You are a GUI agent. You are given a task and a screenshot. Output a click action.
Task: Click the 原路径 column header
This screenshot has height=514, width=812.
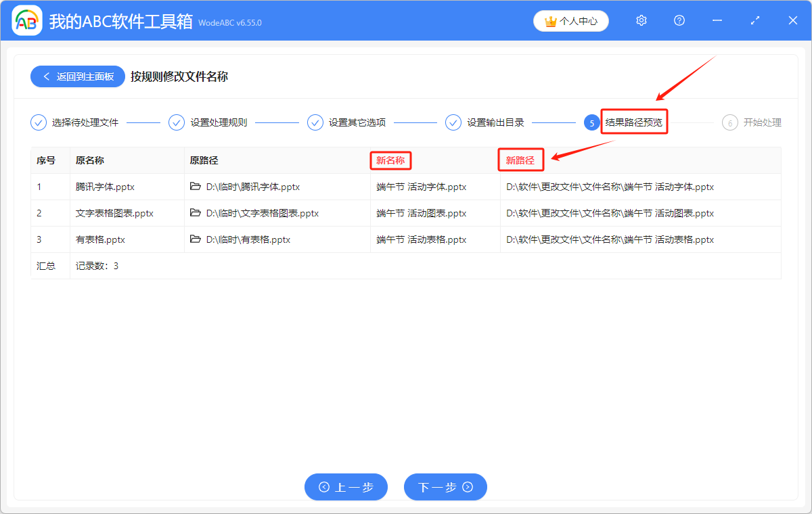(204, 160)
